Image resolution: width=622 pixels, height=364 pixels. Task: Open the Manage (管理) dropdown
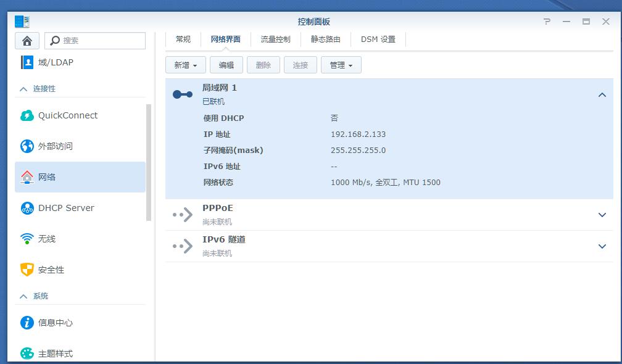pyautogui.click(x=341, y=65)
